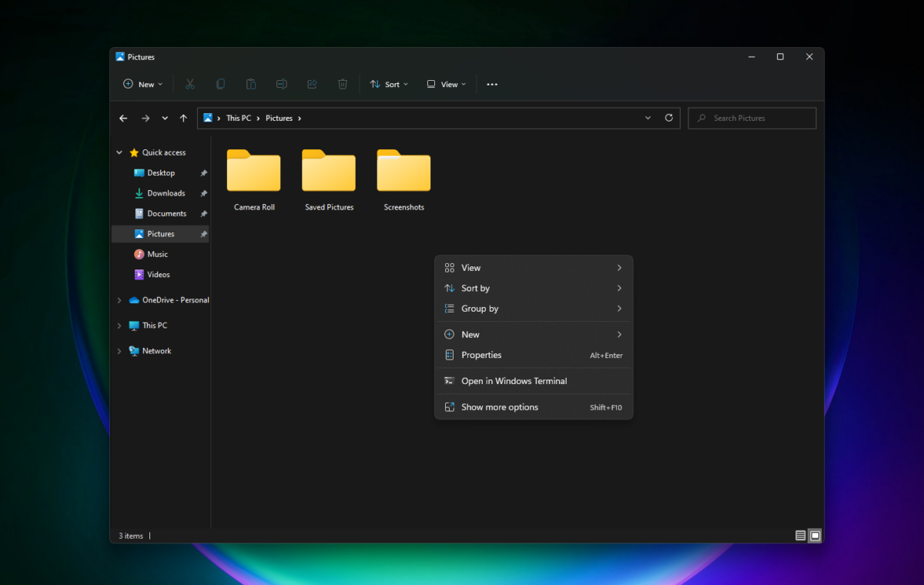Open Group by submenu in context menu
The width and height of the screenshot is (924, 585).
tap(534, 309)
